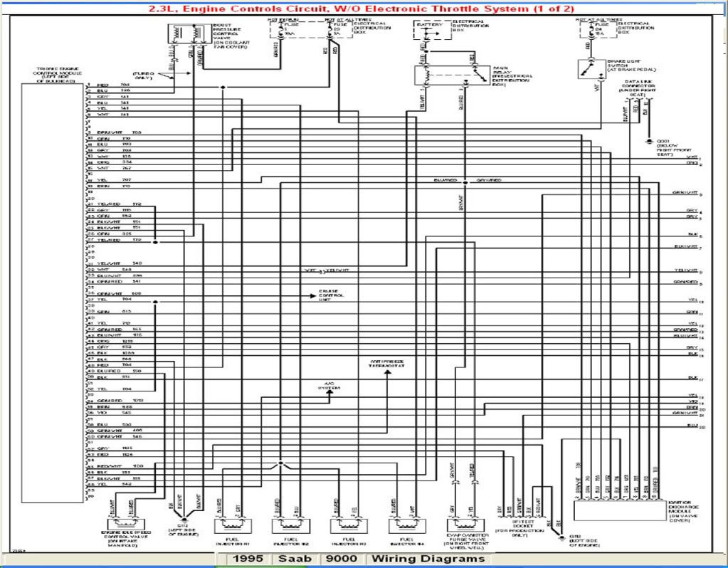This screenshot has height=568, width=728.
Task: Click the Fuel Injector #1 label
Action: (x=233, y=542)
